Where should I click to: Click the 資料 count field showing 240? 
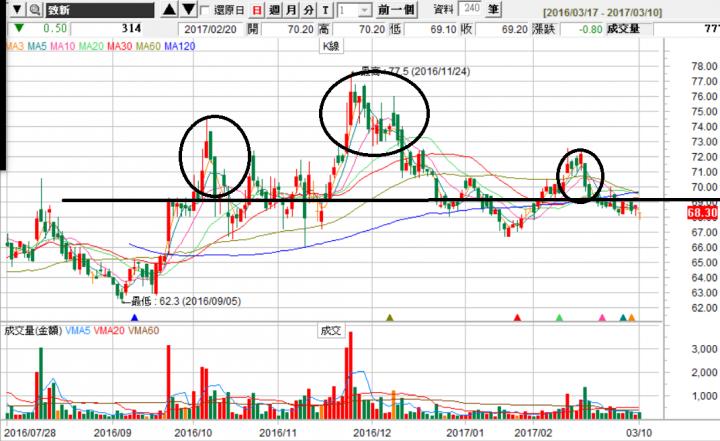click(472, 9)
